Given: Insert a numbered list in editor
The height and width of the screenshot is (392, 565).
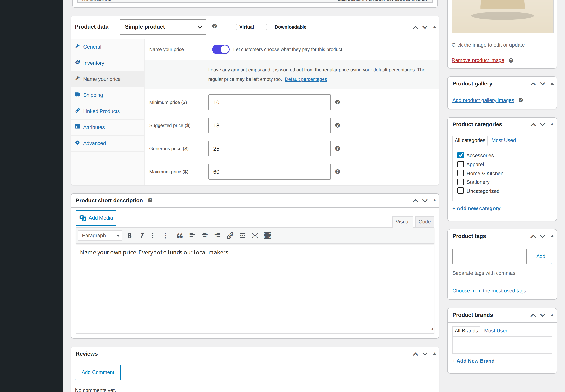Looking at the screenshot, I should pyautogui.click(x=167, y=236).
